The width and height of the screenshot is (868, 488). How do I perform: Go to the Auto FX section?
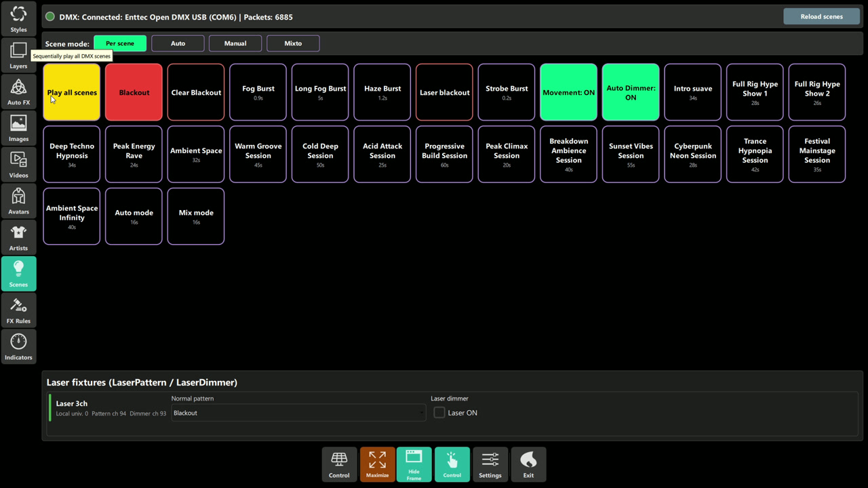[x=18, y=91]
